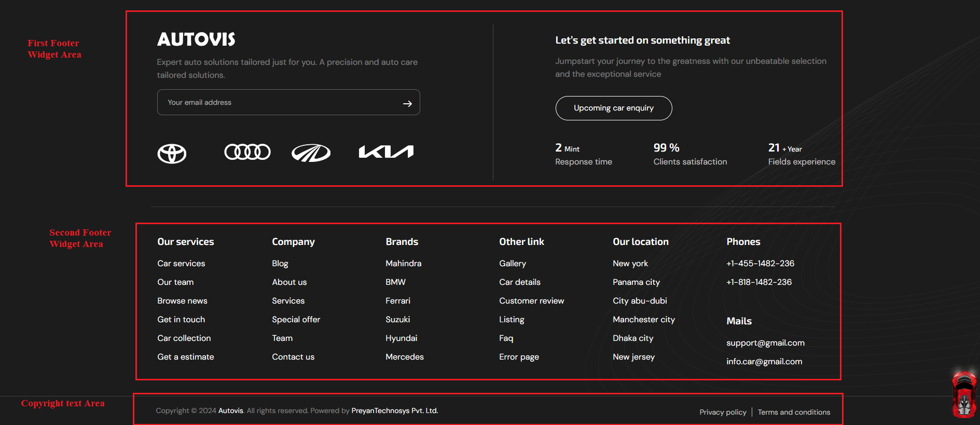980x425 pixels.
Task: Click the PreyanTechnosys Pvt. Ltd. link
Action: coord(395,410)
